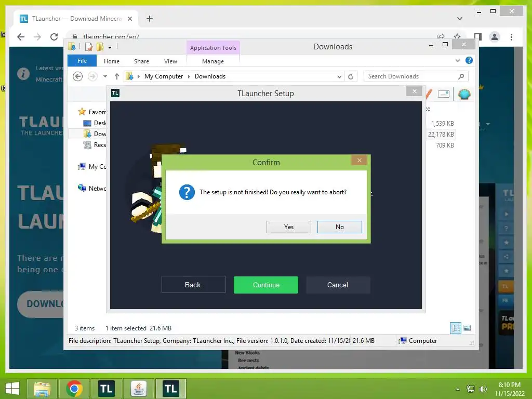Screen dimensions: 532x399
Task: Go up one folder level in explorer
Action: (117, 76)
